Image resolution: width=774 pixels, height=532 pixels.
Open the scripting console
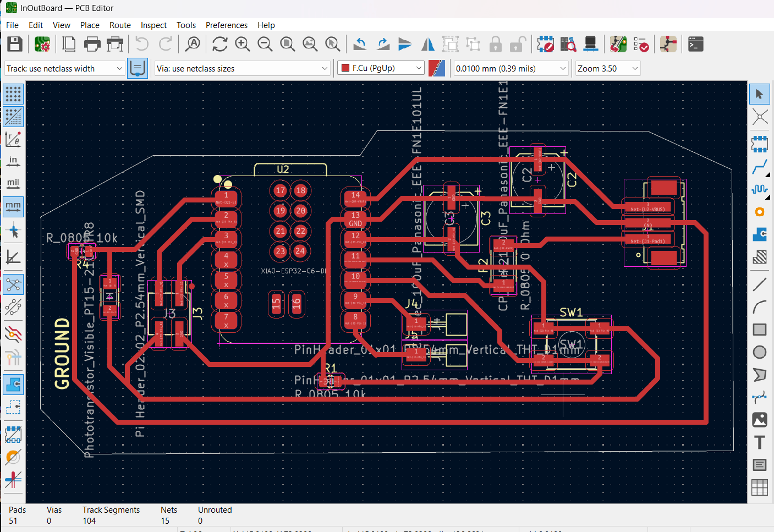click(696, 45)
